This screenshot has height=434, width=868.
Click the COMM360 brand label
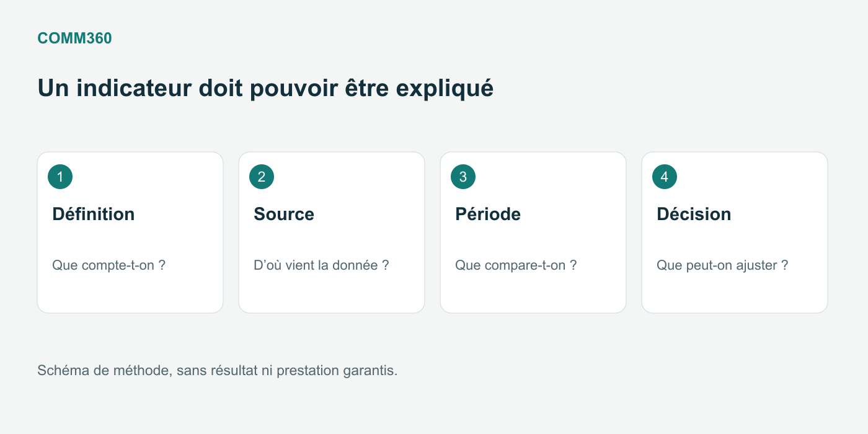[75, 38]
